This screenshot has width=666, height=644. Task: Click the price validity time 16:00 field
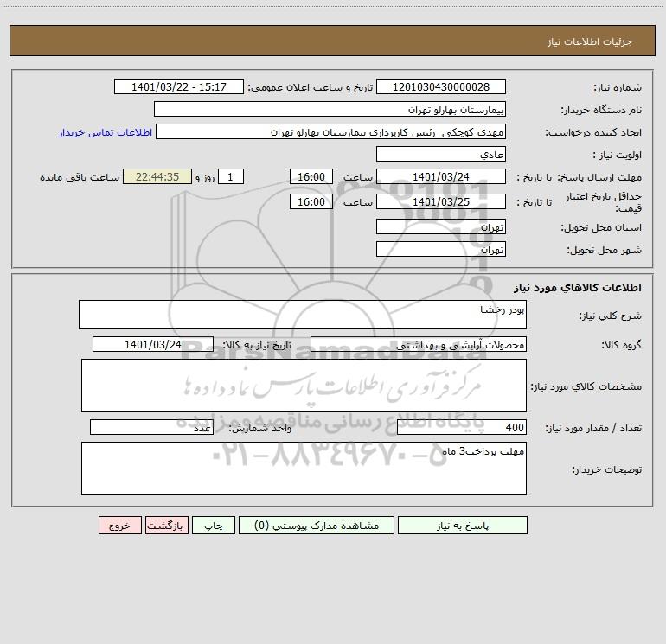[311, 201]
